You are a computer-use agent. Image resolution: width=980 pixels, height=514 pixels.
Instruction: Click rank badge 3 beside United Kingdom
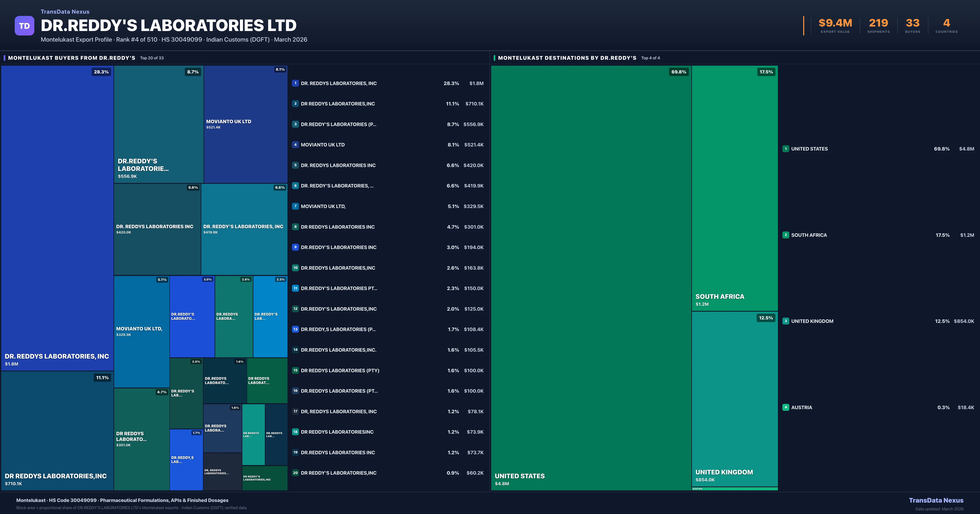pyautogui.click(x=786, y=321)
